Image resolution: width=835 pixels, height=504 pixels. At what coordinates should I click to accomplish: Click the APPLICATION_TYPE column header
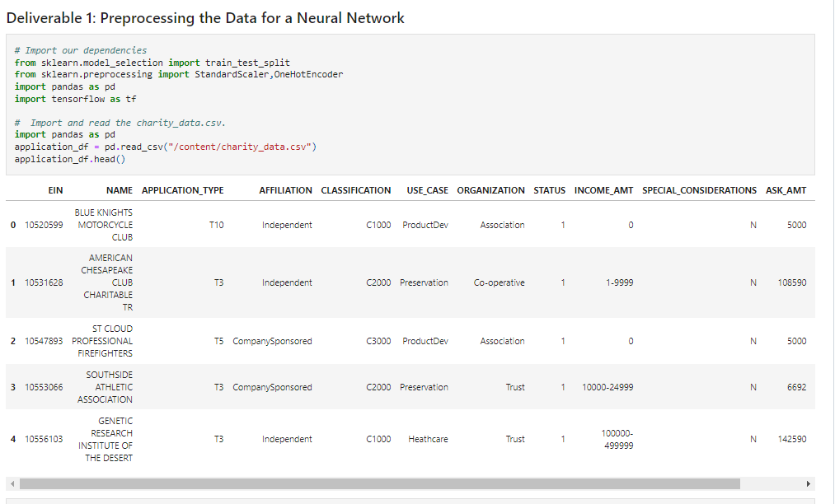coord(183,190)
